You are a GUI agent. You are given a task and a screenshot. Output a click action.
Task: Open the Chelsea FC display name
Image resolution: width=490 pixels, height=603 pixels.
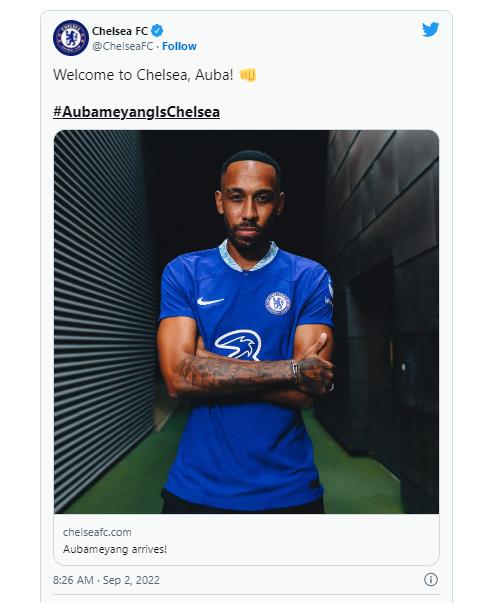pyautogui.click(x=120, y=30)
